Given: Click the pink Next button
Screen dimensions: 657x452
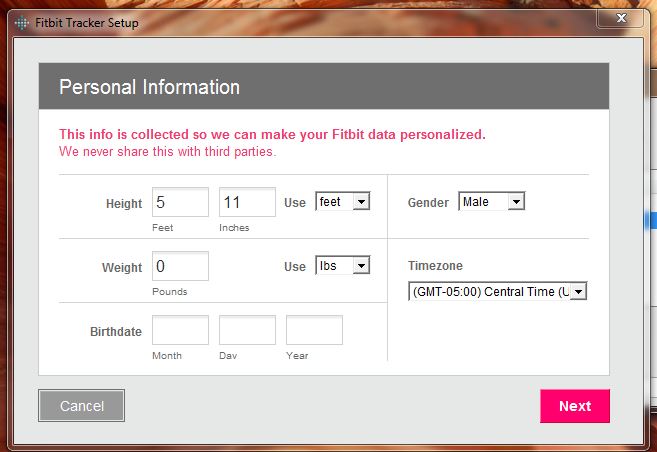Looking at the screenshot, I should point(575,406).
